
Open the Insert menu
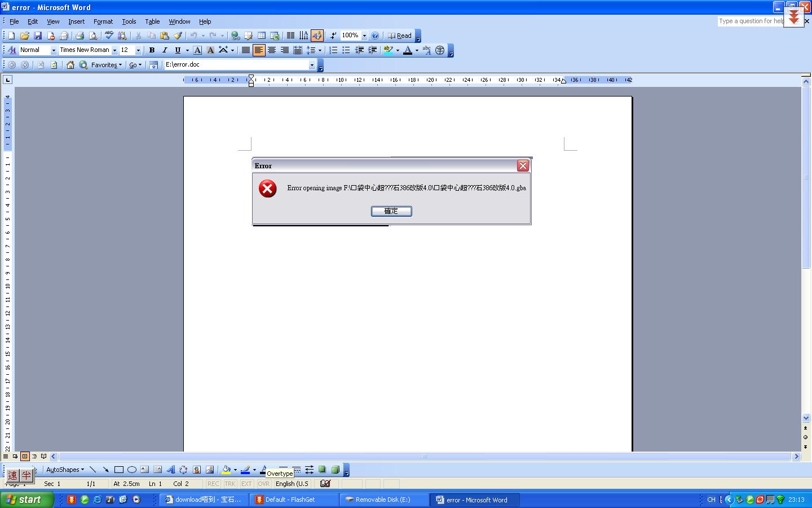coord(76,21)
